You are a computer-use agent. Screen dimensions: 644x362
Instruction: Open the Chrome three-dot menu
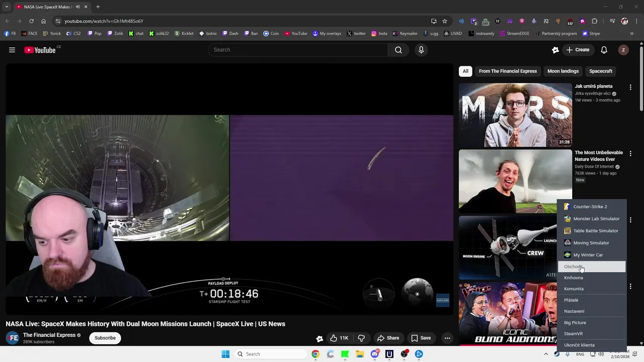(x=635, y=21)
